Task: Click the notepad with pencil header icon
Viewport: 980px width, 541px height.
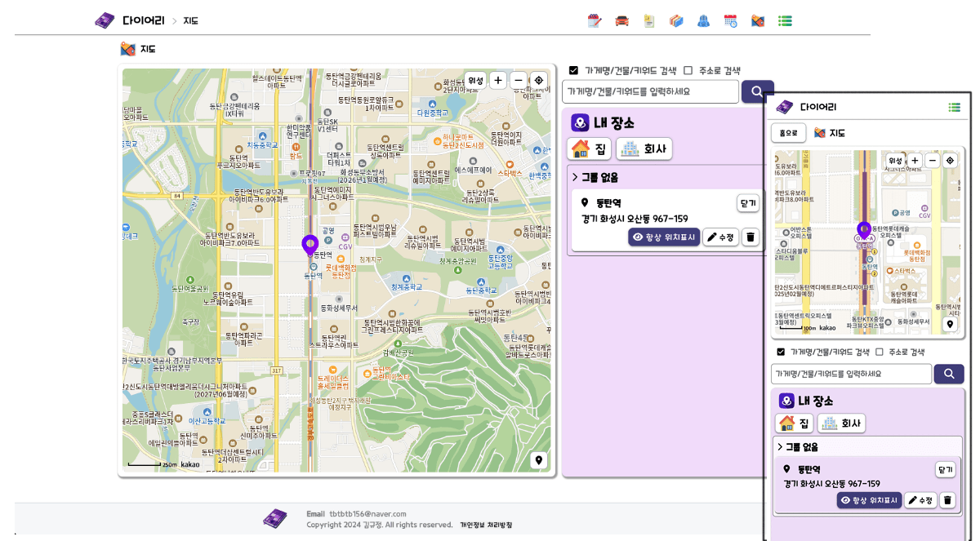Action: (595, 21)
